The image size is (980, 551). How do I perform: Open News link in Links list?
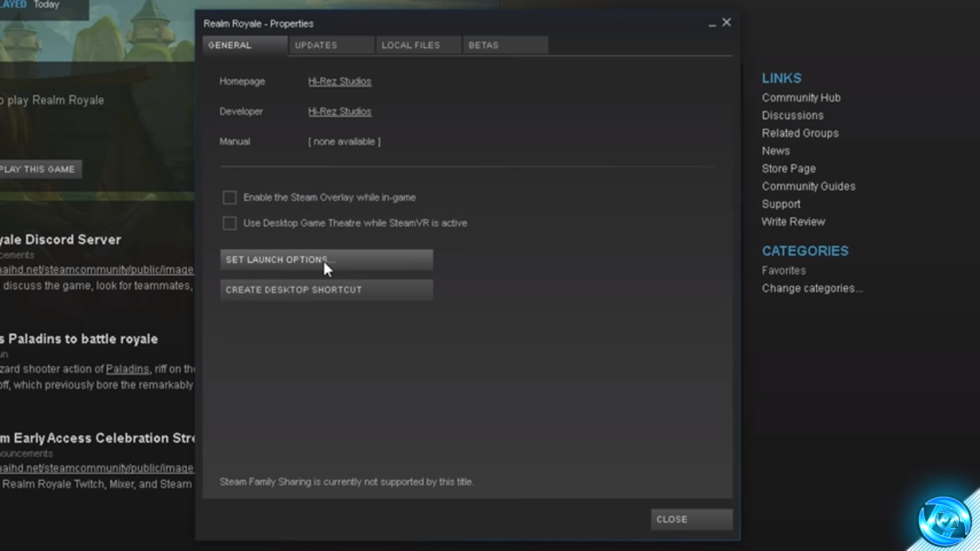[776, 151]
